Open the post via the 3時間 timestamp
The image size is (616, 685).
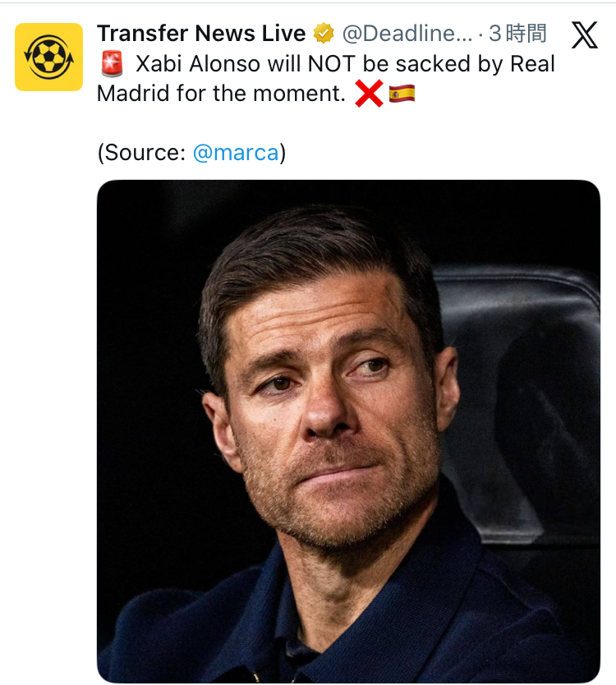click(517, 34)
